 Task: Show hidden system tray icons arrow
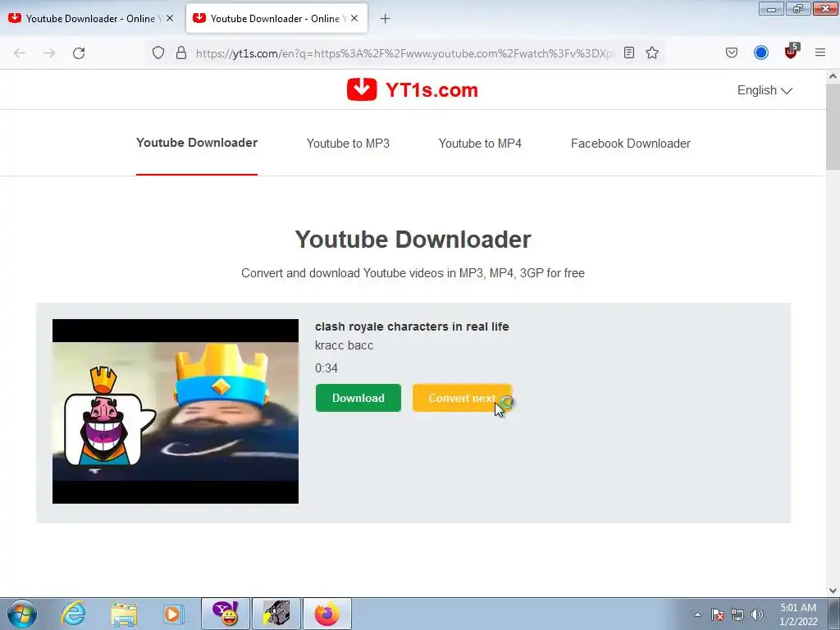click(697, 614)
